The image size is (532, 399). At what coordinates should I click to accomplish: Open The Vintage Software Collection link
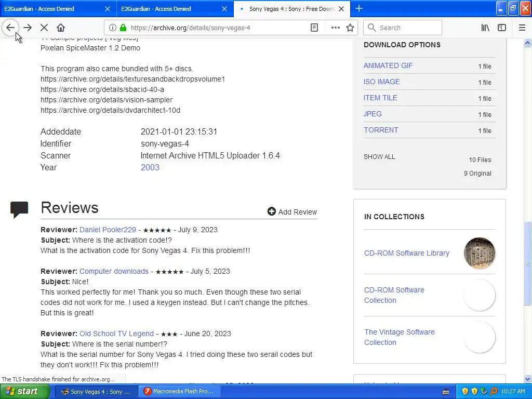tap(400, 337)
